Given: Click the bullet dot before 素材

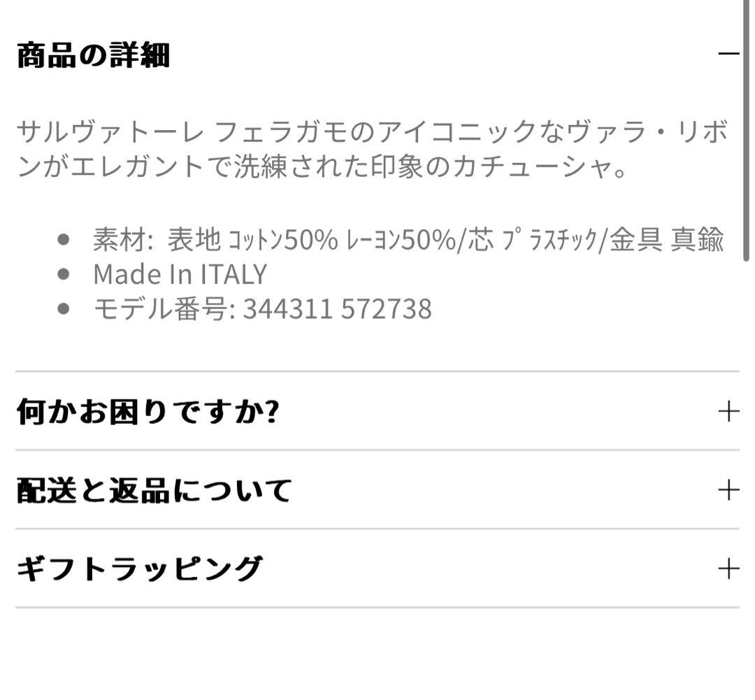Looking at the screenshot, I should coord(64,240).
